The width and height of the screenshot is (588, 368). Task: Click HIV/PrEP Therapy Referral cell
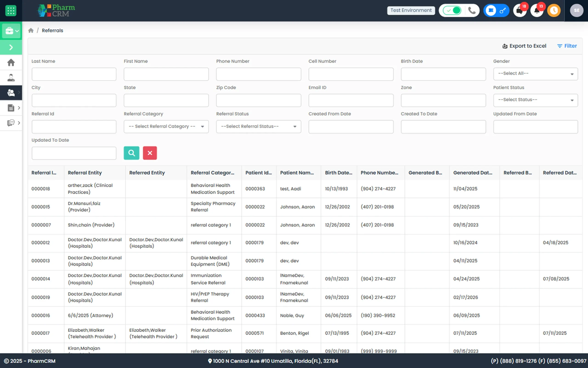[210, 297]
